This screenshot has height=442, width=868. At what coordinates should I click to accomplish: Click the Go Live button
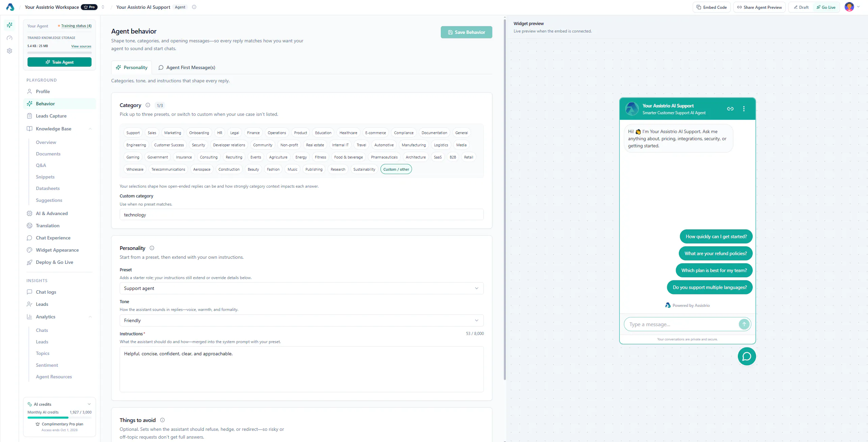tap(826, 7)
